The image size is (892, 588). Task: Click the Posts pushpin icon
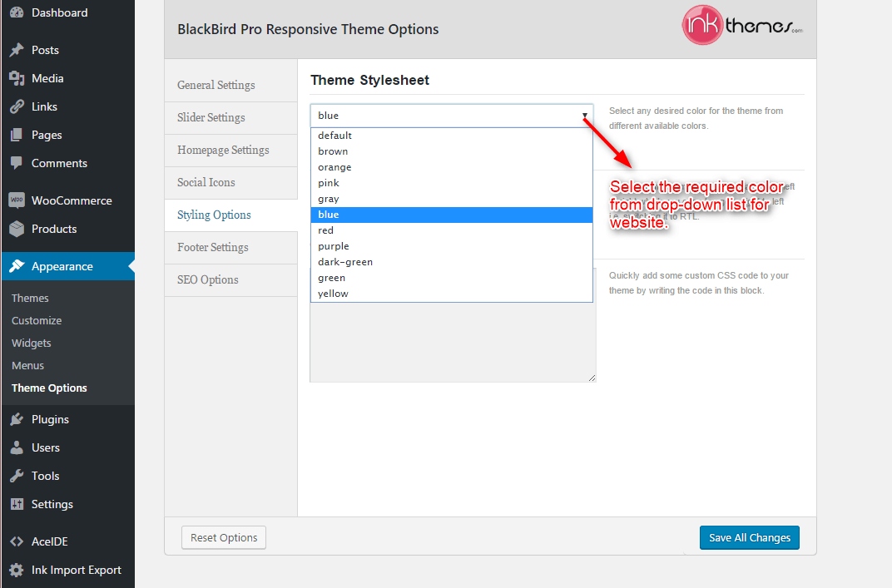click(17, 50)
